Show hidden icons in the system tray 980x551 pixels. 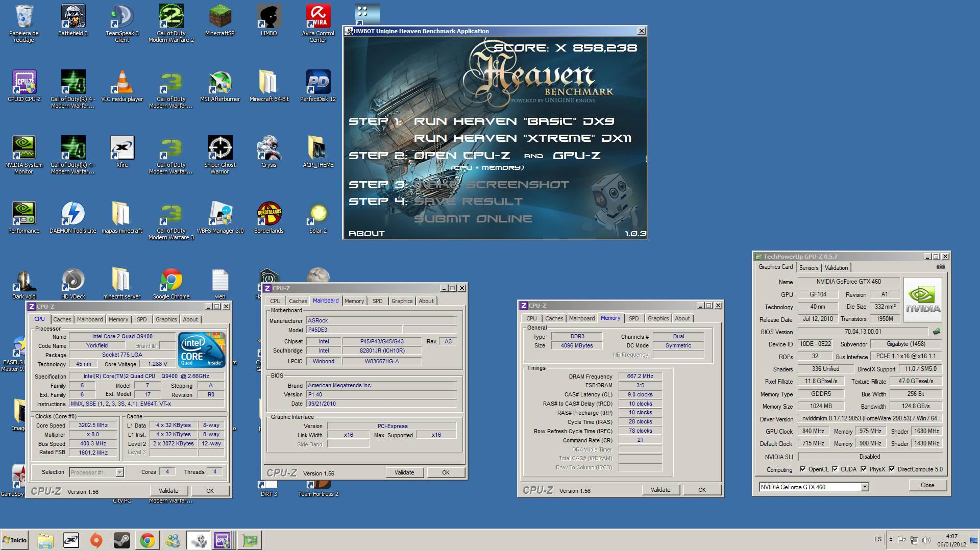tap(891, 540)
